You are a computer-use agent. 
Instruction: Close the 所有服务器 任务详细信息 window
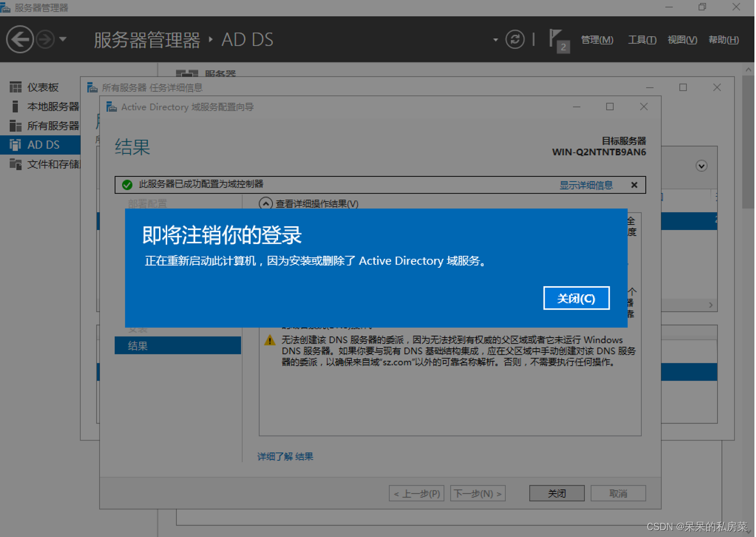pos(717,87)
